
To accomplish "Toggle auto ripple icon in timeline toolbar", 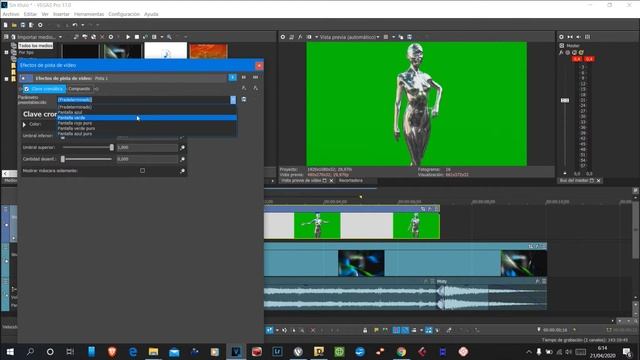I will pyautogui.click(x=413, y=330).
